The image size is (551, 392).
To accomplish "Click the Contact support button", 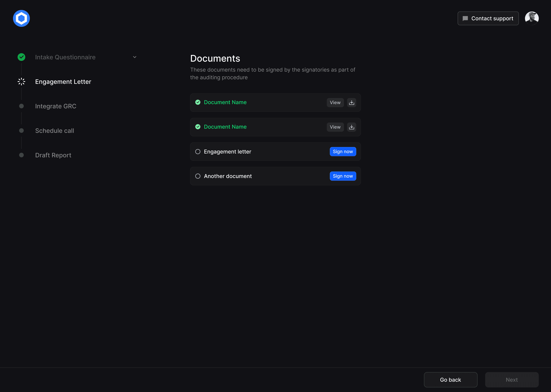I will coord(488,18).
